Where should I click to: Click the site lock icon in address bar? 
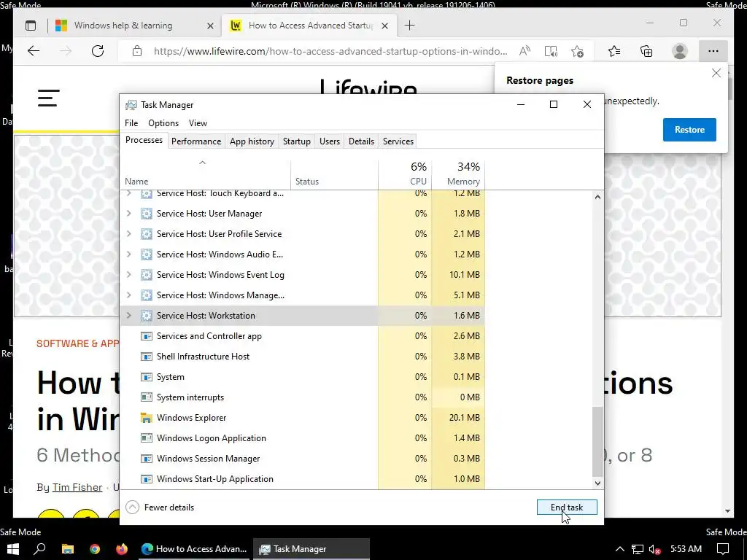coord(137,51)
